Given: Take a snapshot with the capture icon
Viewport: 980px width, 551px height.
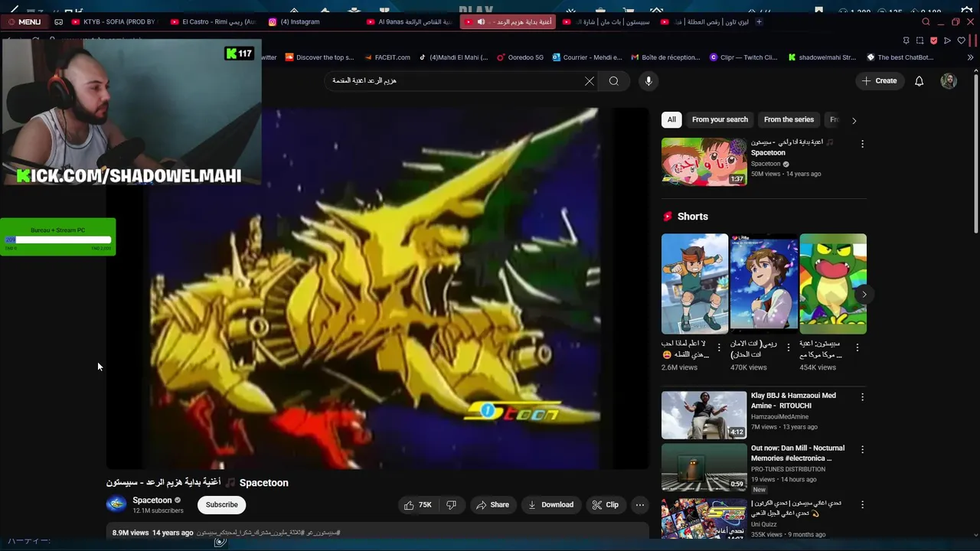Looking at the screenshot, I should (x=920, y=41).
